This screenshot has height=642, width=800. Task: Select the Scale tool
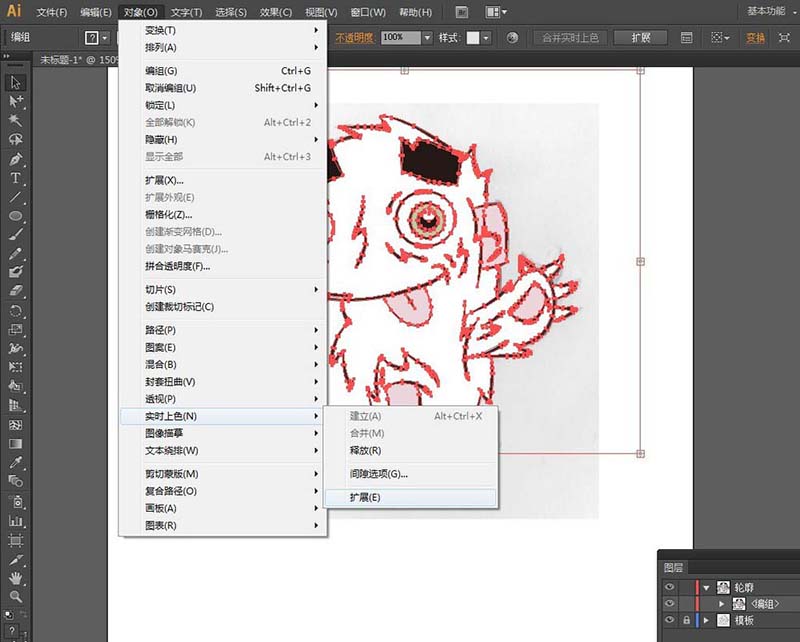pyautogui.click(x=15, y=330)
